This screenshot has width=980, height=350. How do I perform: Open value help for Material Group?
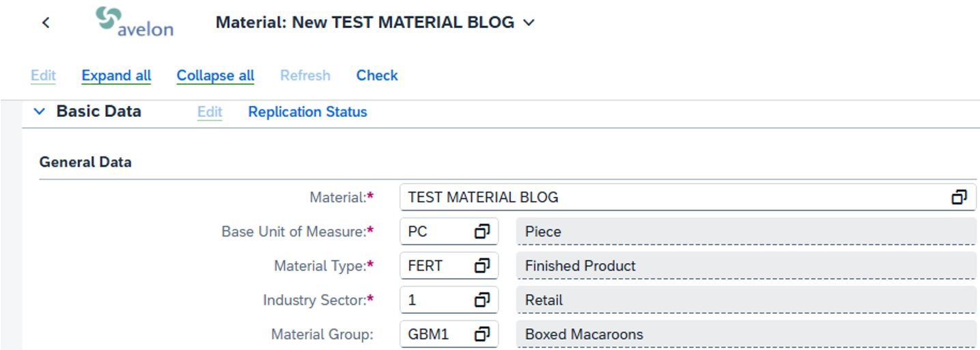[x=482, y=334]
